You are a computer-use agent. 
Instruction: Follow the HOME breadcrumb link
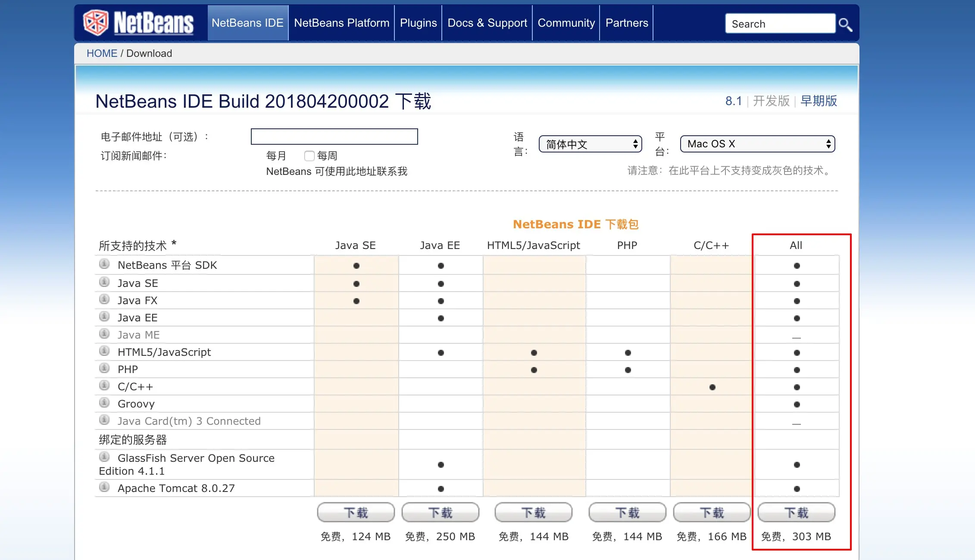coord(102,53)
